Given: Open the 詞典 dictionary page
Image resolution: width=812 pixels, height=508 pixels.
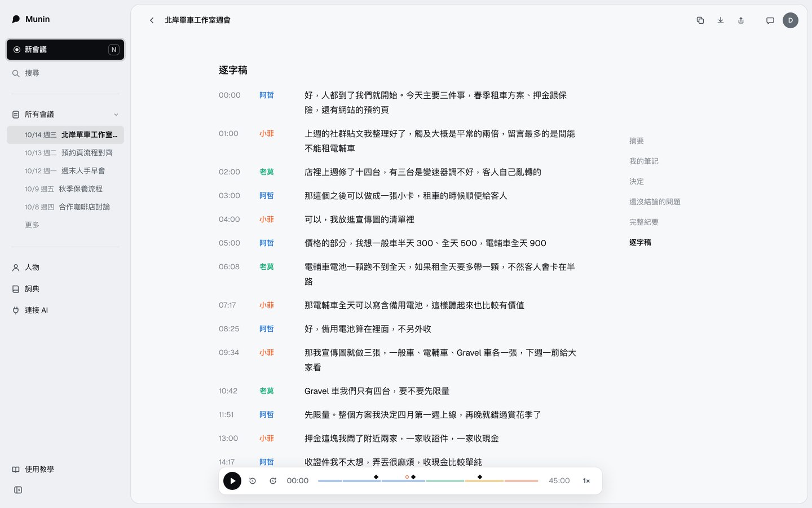Looking at the screenshot, I should pos(65,289).
